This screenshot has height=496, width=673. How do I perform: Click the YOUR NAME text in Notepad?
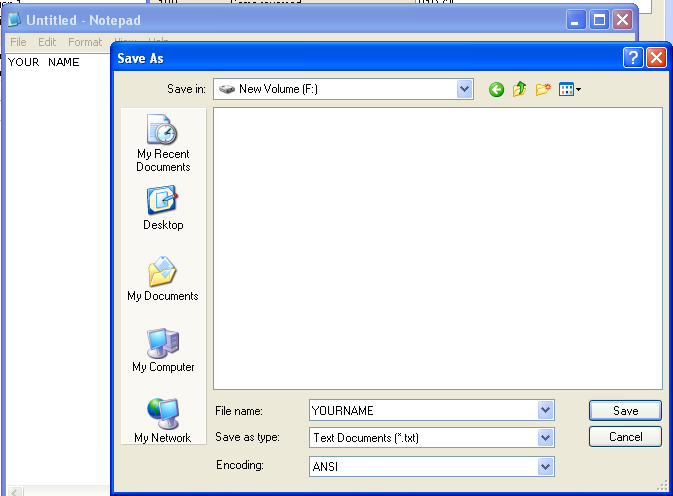[x=43, y=62]
